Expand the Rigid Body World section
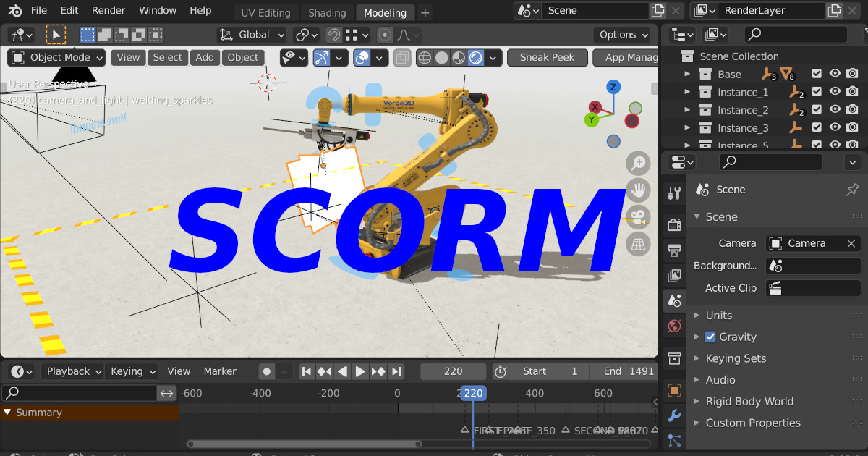 coord(751,401)
